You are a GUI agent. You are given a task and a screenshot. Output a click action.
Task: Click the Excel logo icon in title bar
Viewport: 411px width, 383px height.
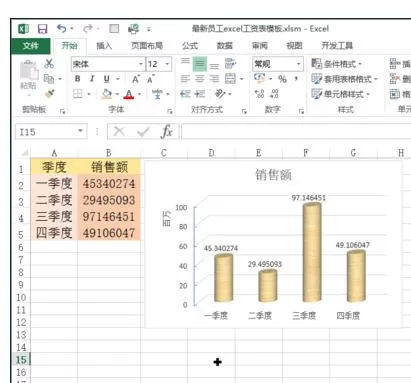tap(23, 29)
